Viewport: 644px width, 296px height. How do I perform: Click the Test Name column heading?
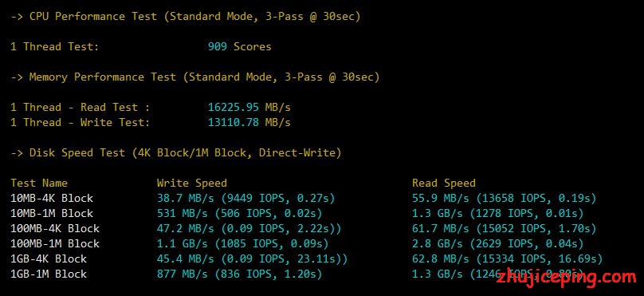point(38,183)
